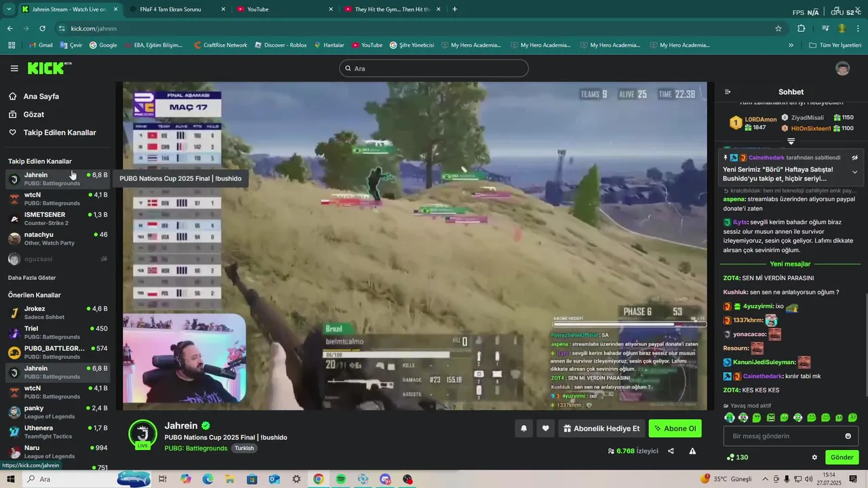Bookmark this page with star icon

778,28
